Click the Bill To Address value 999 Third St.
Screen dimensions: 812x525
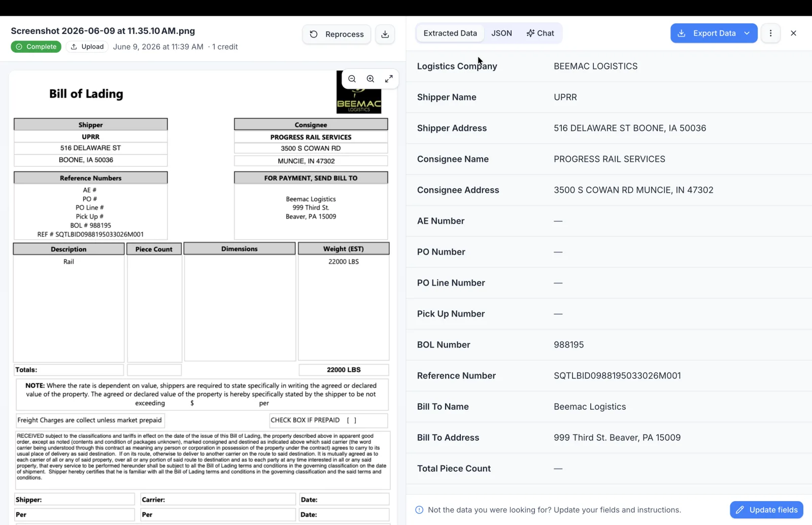(617, 437)
